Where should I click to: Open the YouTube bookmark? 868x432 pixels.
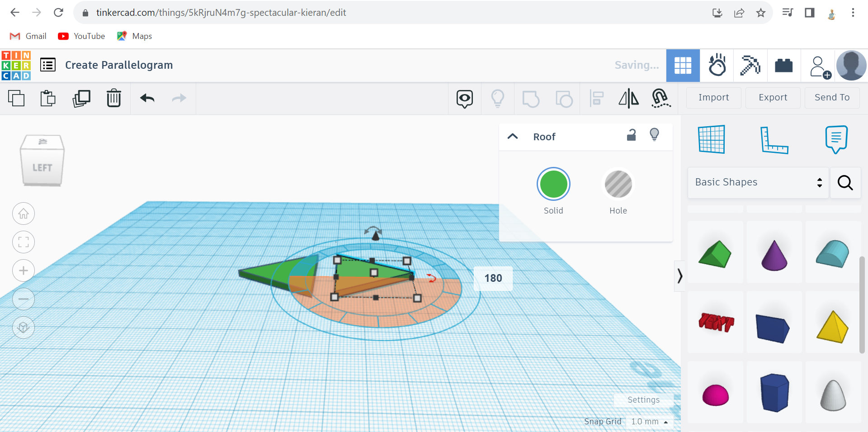[x=81, y=36]
